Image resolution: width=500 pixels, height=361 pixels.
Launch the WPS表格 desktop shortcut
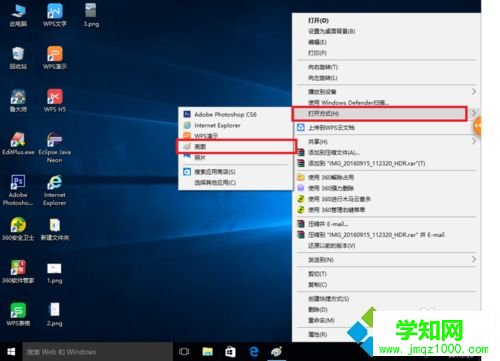click(x=18, y=314)
